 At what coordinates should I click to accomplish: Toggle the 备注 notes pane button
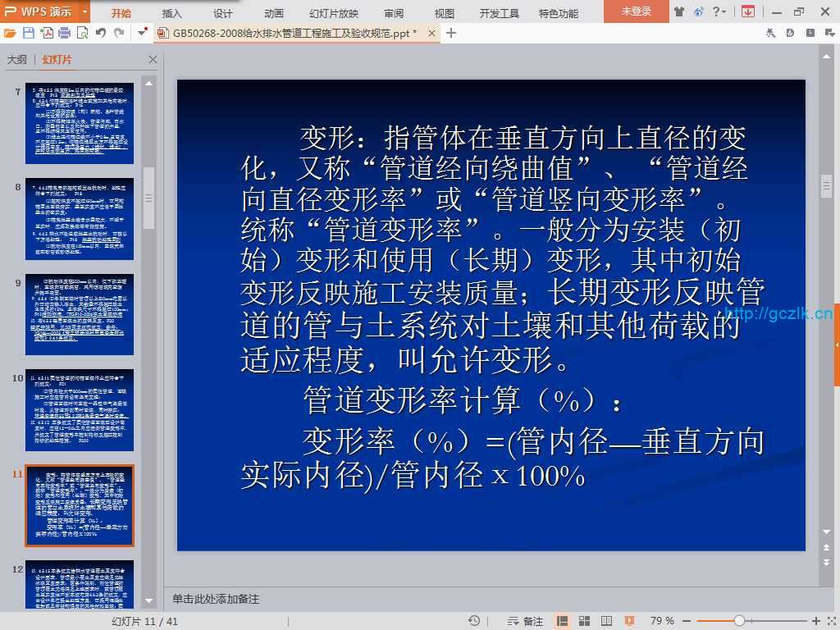(526, 621)
